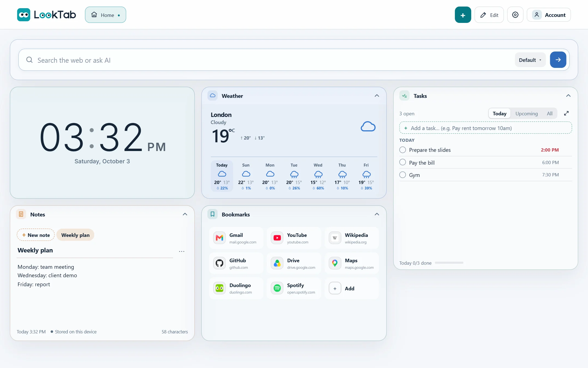Open the Maps bookmark icon
The height and width of the screenshot is (368, 588).
[335, 263]
